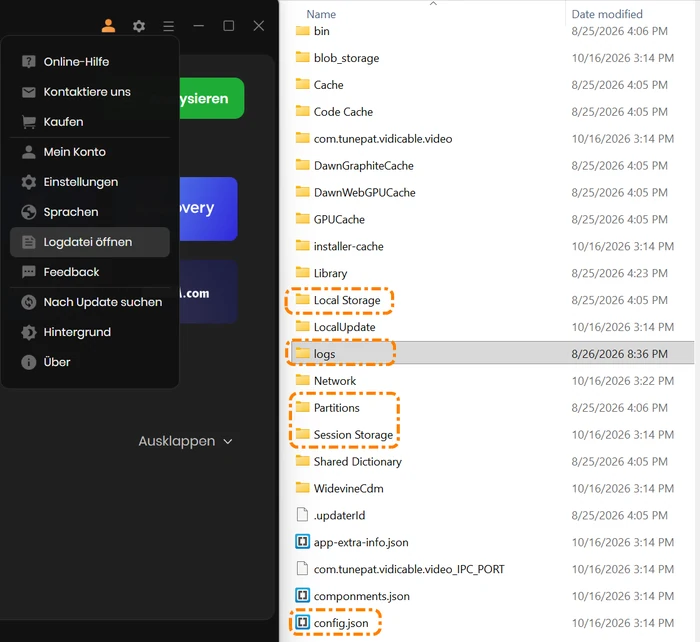
Task: Select the com.tunepat.vidicable.video folder name
Action: [x=383, y=139]
